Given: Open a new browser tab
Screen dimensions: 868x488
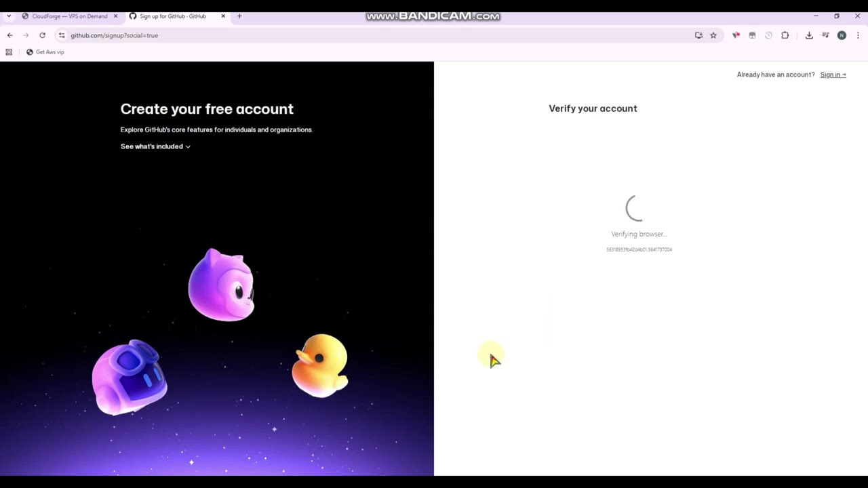Looking at the screenshot, I should tap(239, 16).
